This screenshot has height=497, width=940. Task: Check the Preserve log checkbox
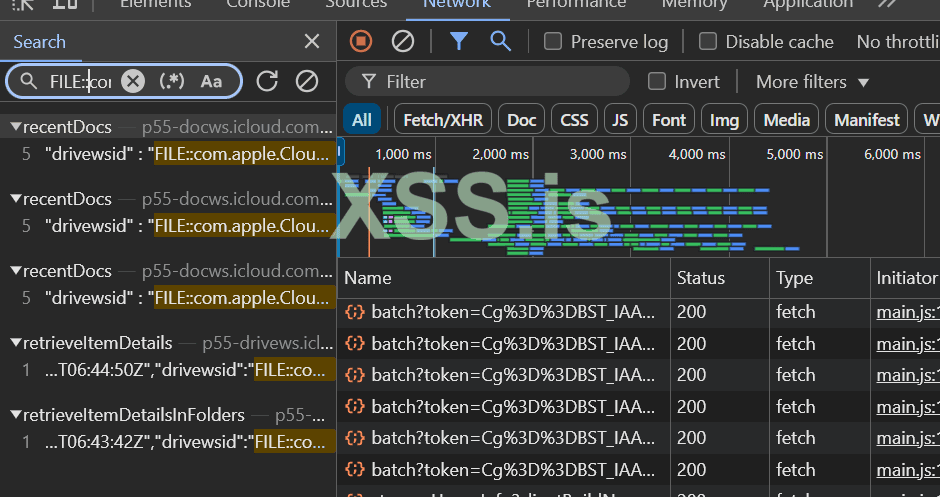tap(553, 41)
